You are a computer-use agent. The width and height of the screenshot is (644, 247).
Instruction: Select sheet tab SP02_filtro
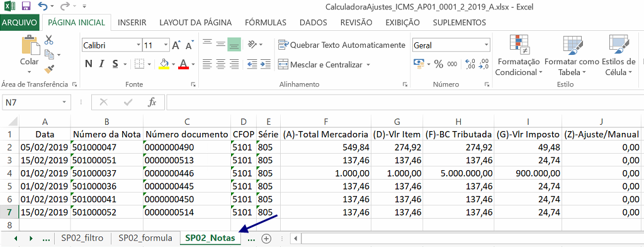pos(82,238)
